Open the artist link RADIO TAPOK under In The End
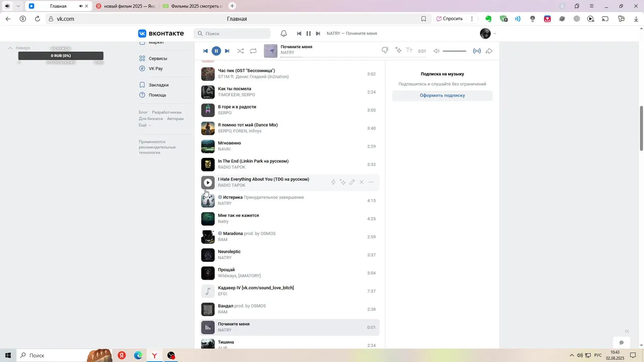Image resolution: width=644 pixels, height=362 pixels. (x=231, y=167)
